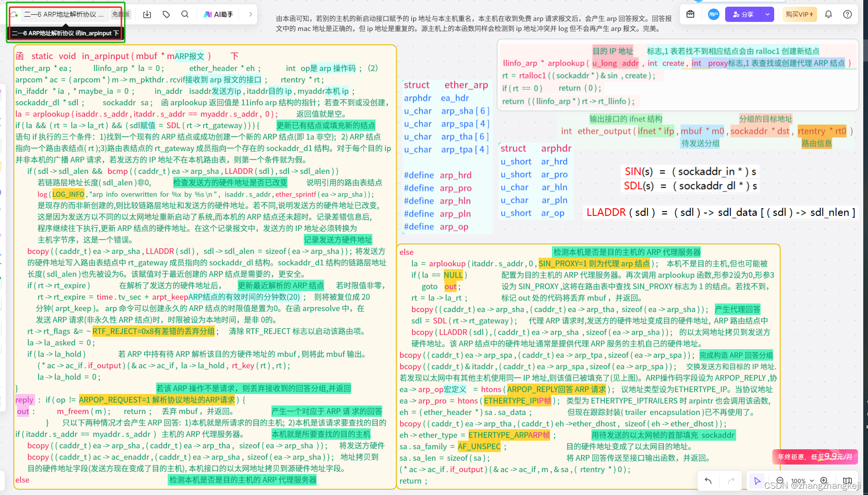The image size is (868, 495).
Task: Click the redo arrow
Action: (x=731, y=481)
